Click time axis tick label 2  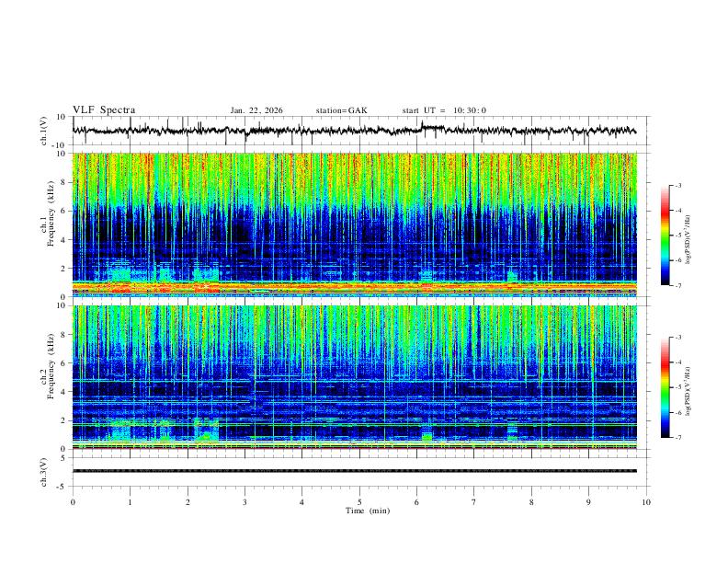click(x=188, y=502)
